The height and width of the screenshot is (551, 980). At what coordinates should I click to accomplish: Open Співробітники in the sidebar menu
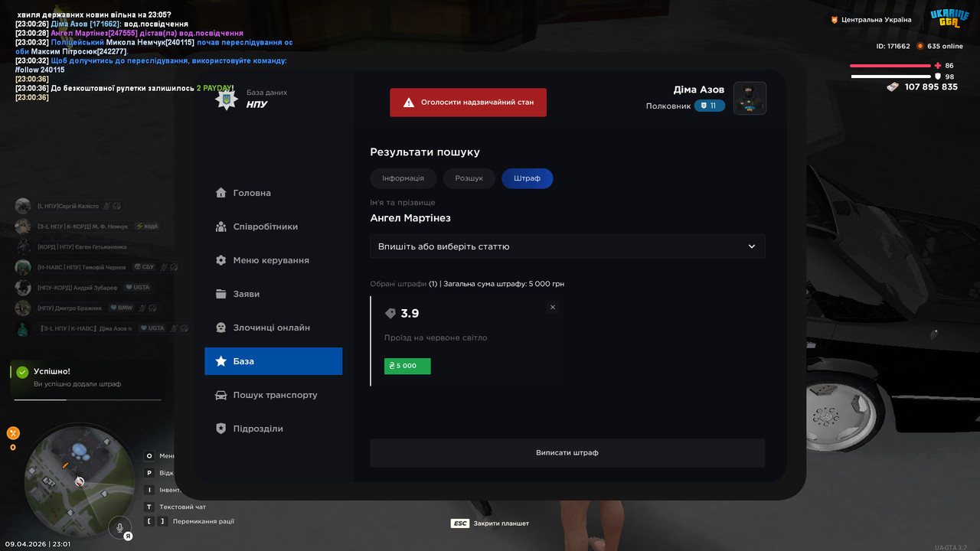[x=273, y=227]
